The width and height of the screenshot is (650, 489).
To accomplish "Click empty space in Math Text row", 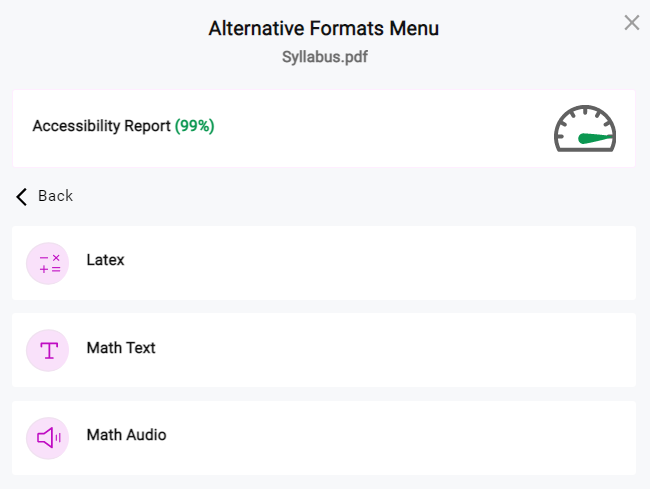I will pos(373,350).
